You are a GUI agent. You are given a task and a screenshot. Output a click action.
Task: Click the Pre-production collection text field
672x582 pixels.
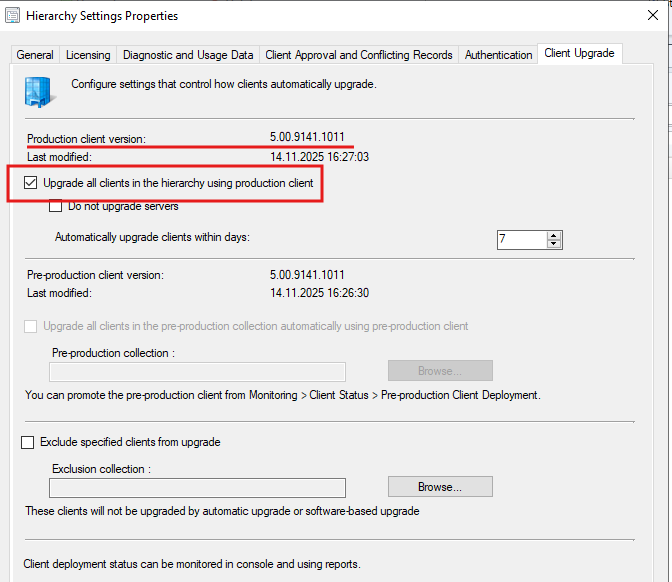(197, 371)
